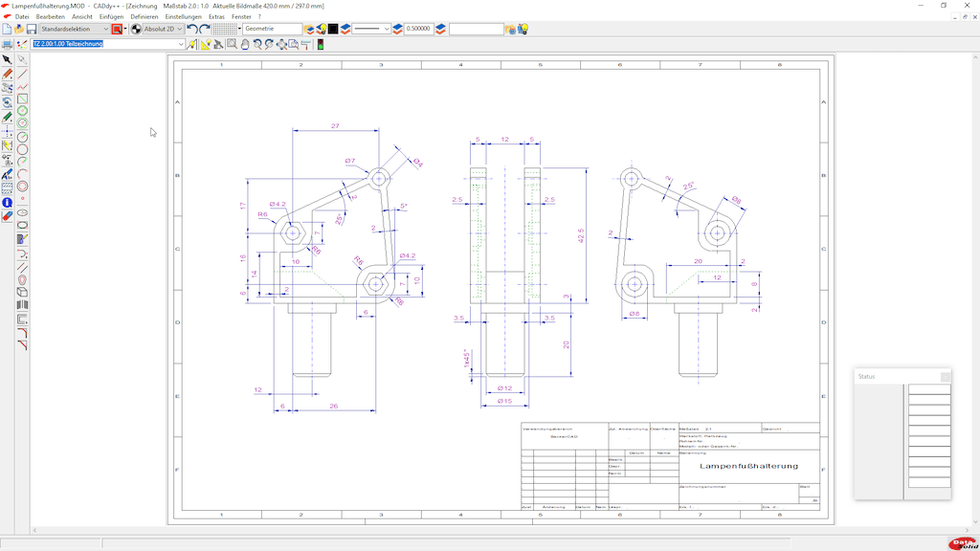
Task: Open the Bearbeiten menu
Action: (x=51, y=17)
